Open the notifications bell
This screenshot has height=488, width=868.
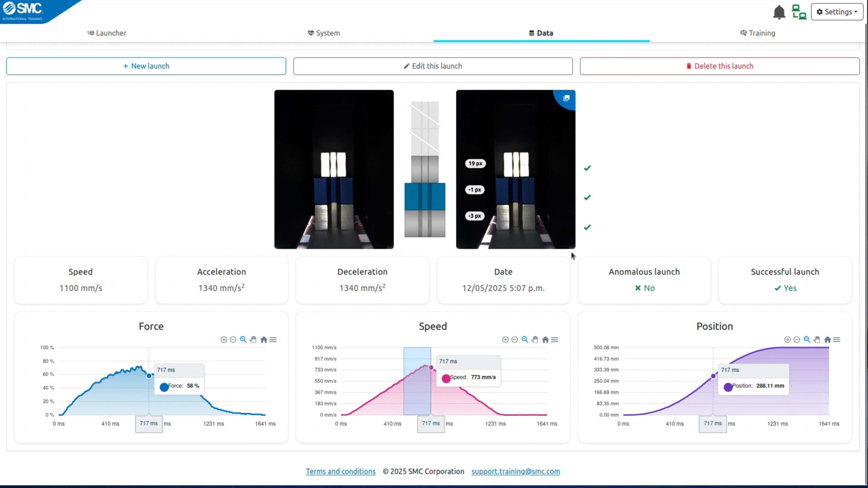pos(779,12)
